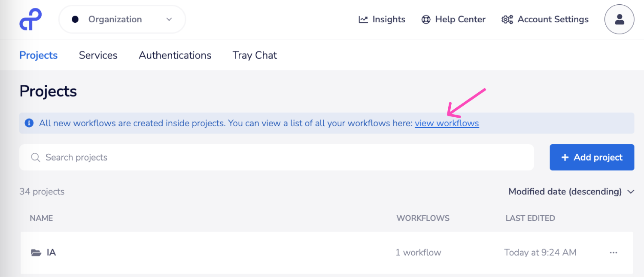Click the user profile avatar
Image resolution: width=644 pixels, height=277 pixels.
[619, 19]
